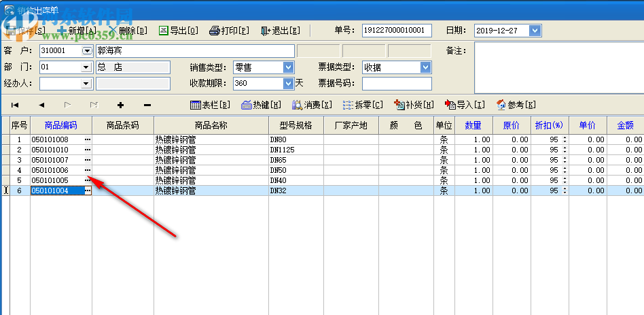Open lookup ellipsis for code 050101010
The height and width of the screenshot is (315, 644).
pos(87,150)
